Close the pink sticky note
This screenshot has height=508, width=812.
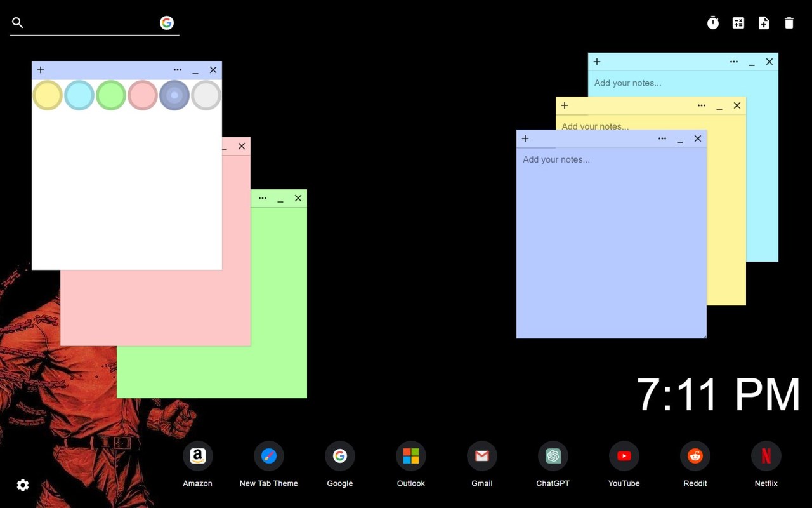coord(242,146)
